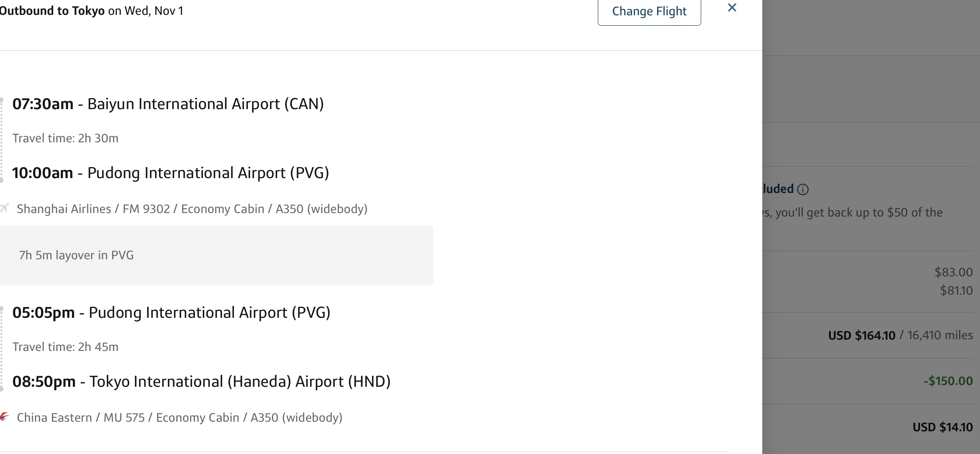
Task: Click the USD $164.10 / 16,410 miles subtotal
Action: click(900, 336)
